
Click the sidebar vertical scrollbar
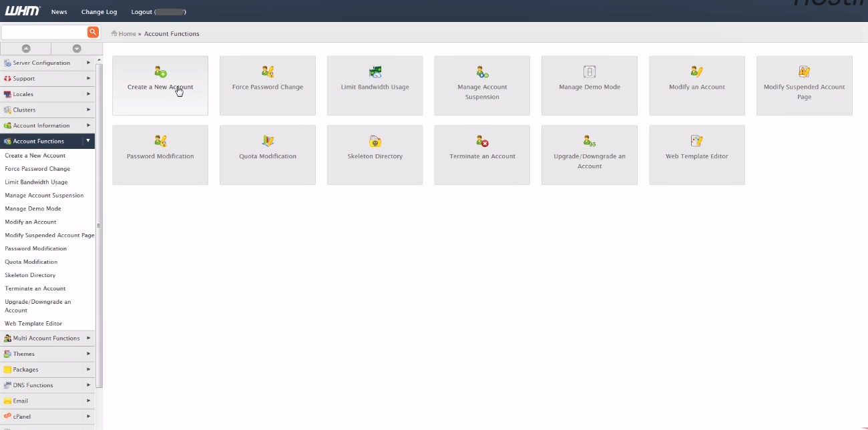click(x=99, y=226)
